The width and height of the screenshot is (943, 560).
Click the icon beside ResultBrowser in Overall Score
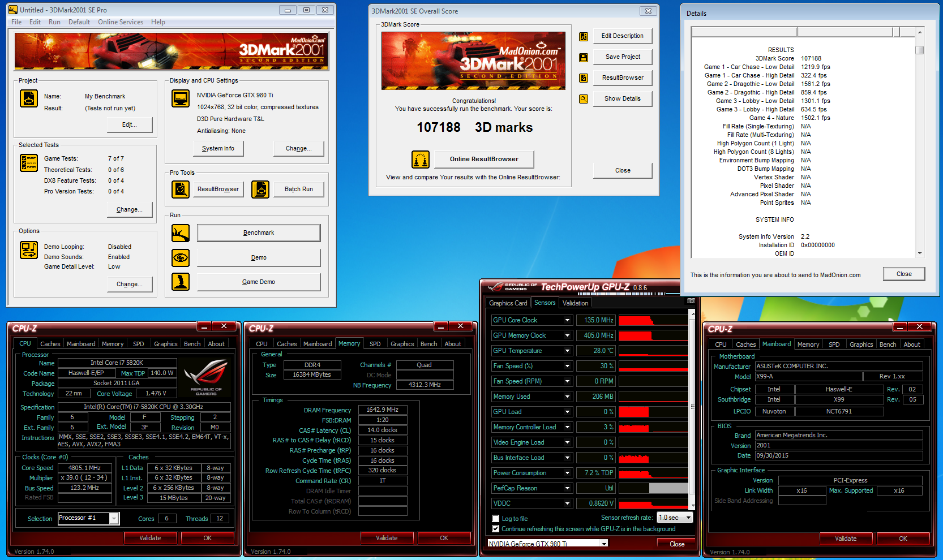(x=584, y=78)
